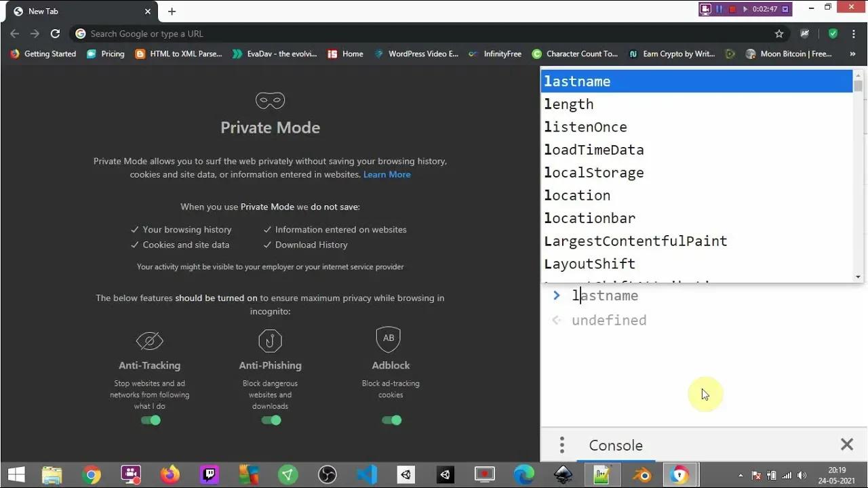868x488 pixels.
Task: Open the browser three-dot menu
Action: 853,34
